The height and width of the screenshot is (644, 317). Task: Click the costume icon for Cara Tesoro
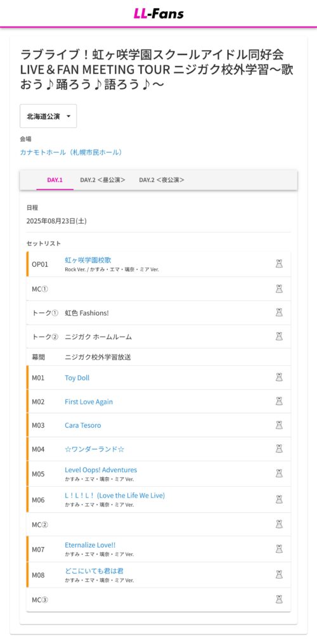pyautogui.click(x=279, y=425)
